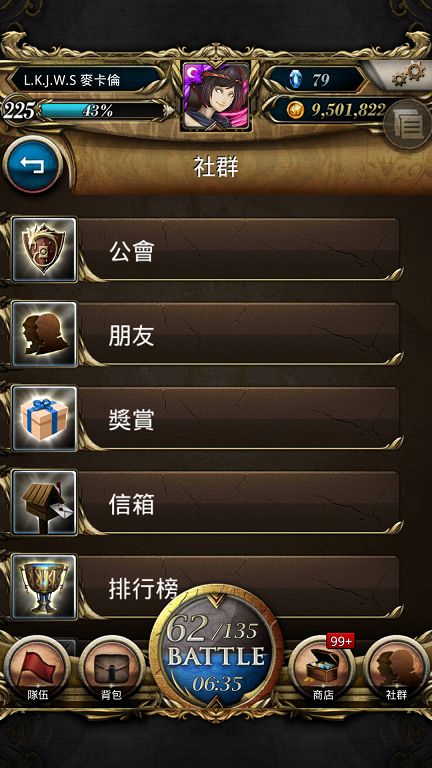This screenshot has width=432, height=768.
Task: Tap the friends silhouette icon
Action: [44, 335]
